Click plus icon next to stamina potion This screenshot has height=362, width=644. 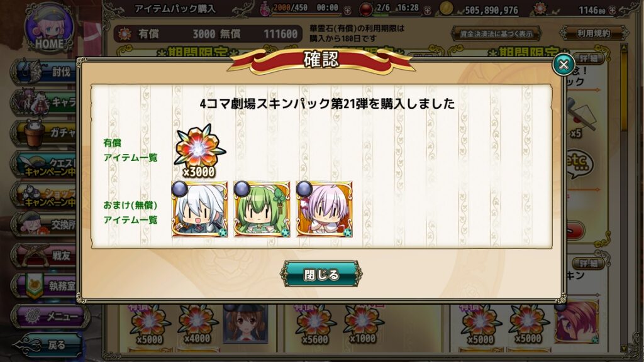[x=347, y=10]
